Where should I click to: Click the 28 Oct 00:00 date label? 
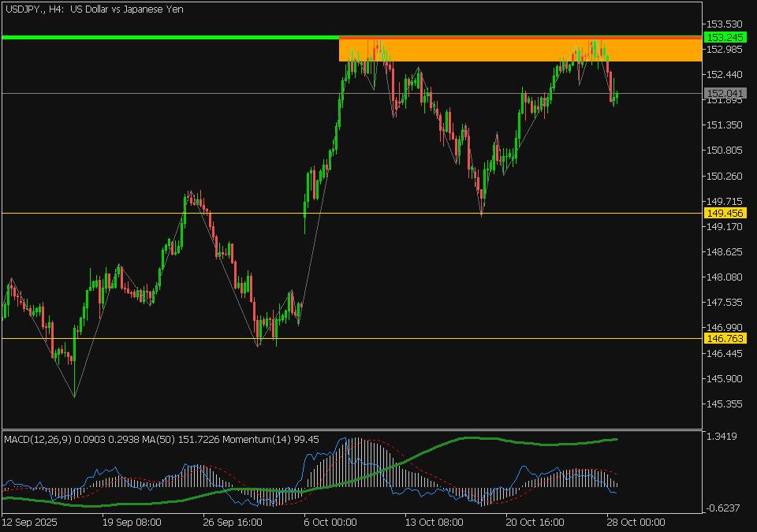point(636,522)
